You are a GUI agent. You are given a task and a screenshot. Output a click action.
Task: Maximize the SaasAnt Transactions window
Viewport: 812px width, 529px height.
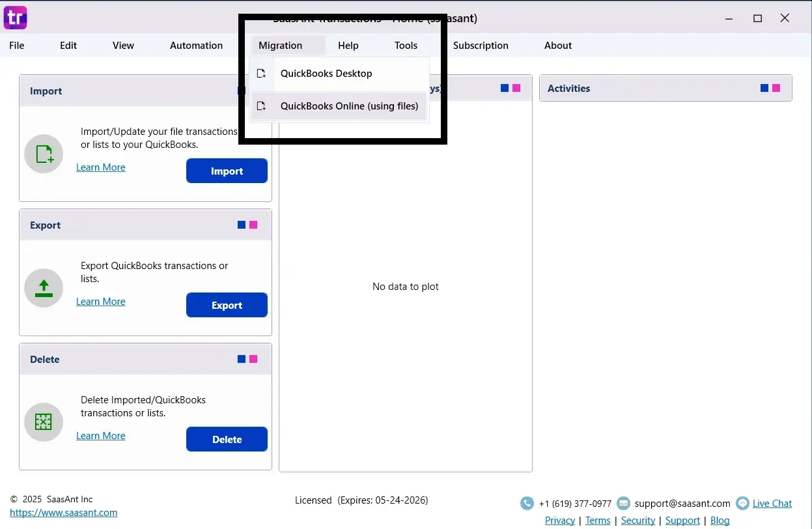click(x=757, y=18)
